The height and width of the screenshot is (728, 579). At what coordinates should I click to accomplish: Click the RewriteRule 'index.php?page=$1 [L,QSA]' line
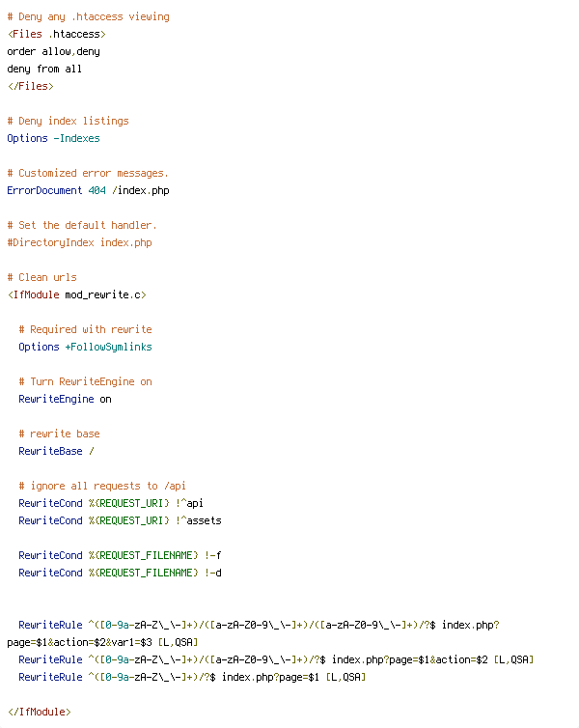192,678
